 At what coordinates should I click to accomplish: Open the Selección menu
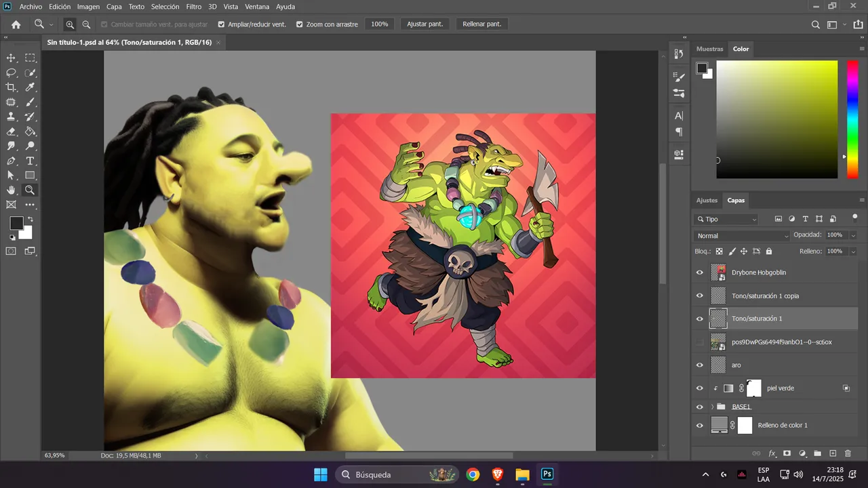(x=165, y=7)
